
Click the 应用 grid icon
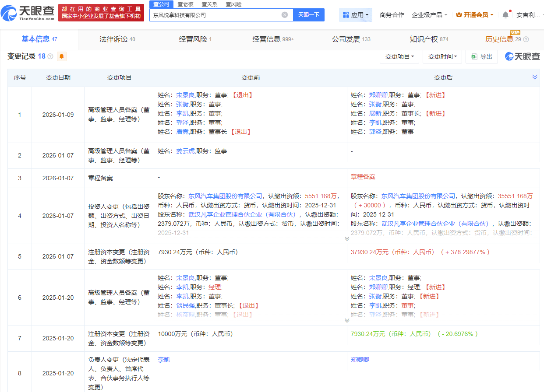click(346, 14)
